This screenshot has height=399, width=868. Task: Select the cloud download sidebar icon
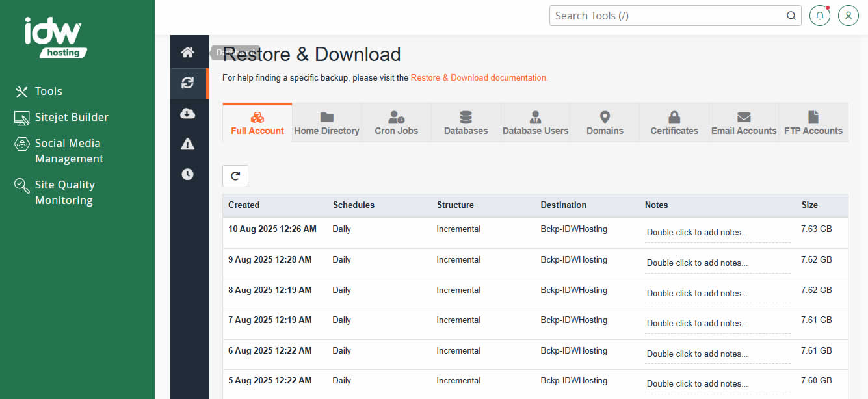188,114
